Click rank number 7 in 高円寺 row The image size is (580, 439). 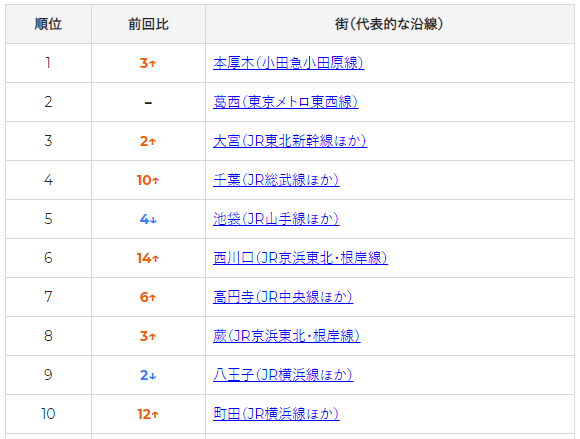48,297
